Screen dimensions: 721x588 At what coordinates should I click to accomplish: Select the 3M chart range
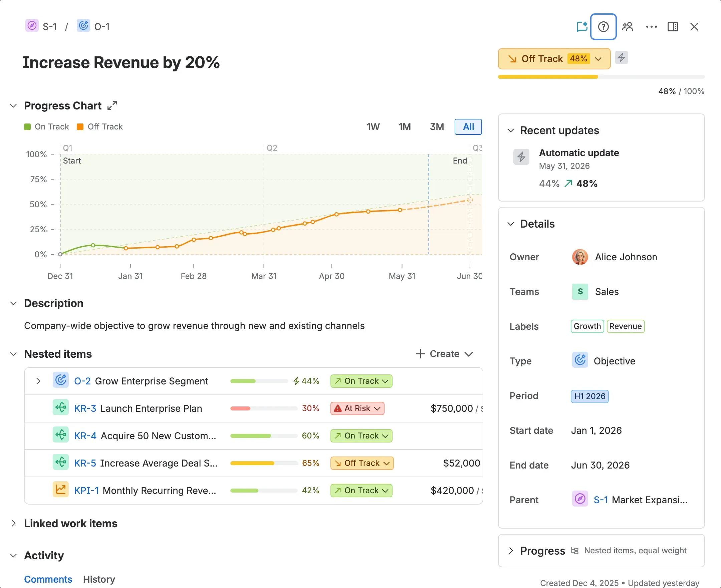[437, 127]
